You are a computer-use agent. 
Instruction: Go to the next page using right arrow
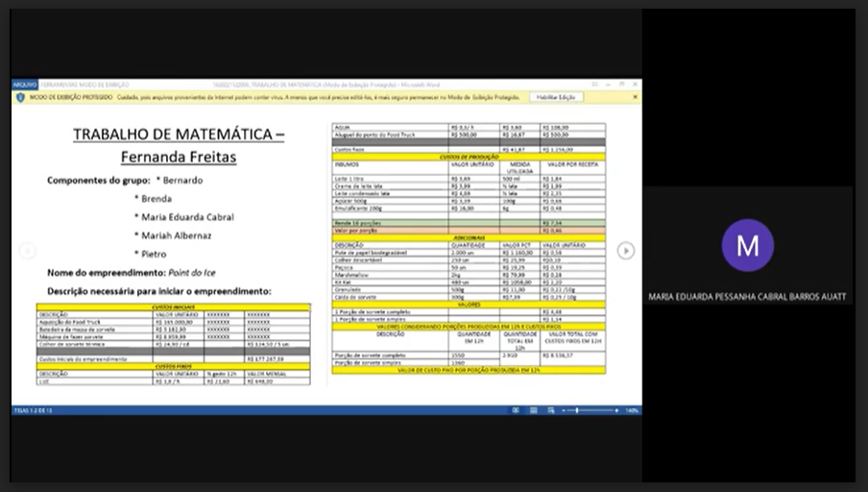click(625, 251)
